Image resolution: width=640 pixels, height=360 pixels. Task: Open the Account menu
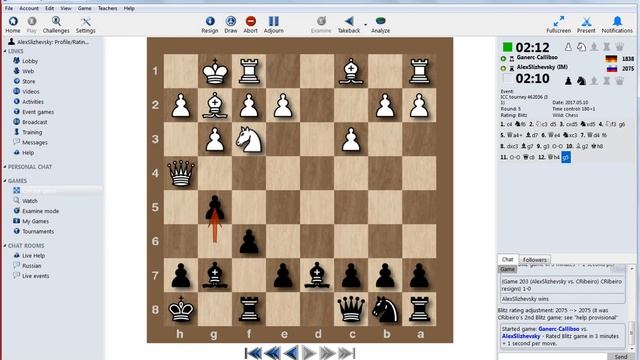click(x=29, y=8)
